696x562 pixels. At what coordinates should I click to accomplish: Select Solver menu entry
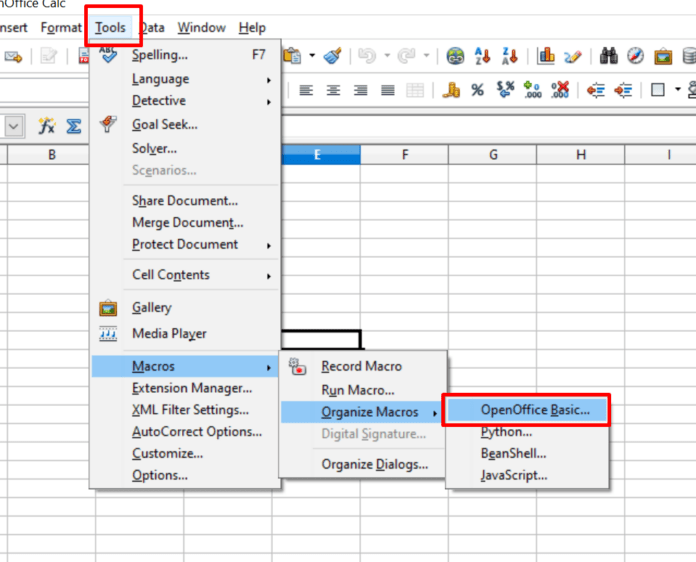186,148
